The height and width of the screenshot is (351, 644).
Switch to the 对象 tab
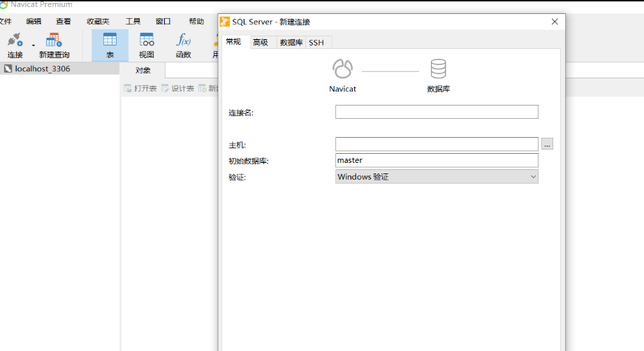143,71
